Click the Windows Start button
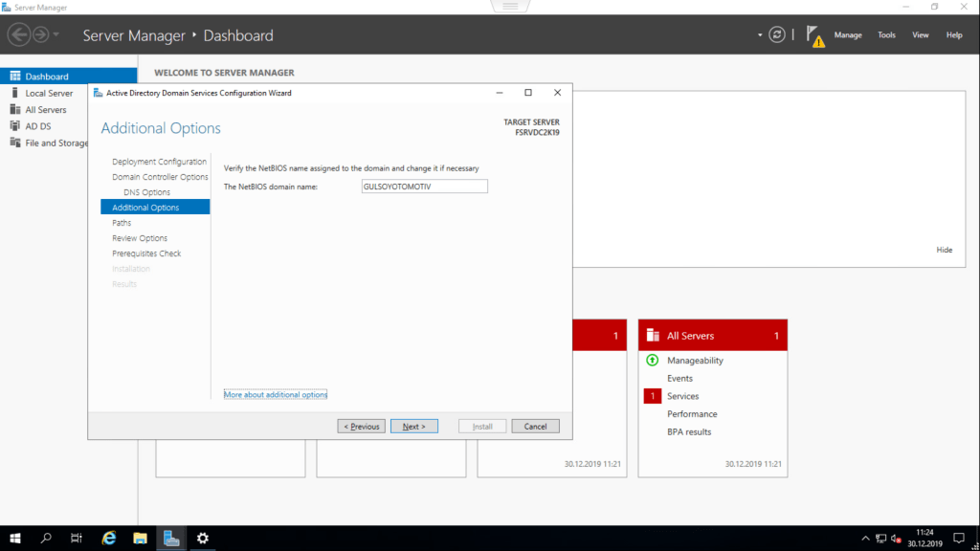Viewport: 980px width, 551px height. [15, 539]
